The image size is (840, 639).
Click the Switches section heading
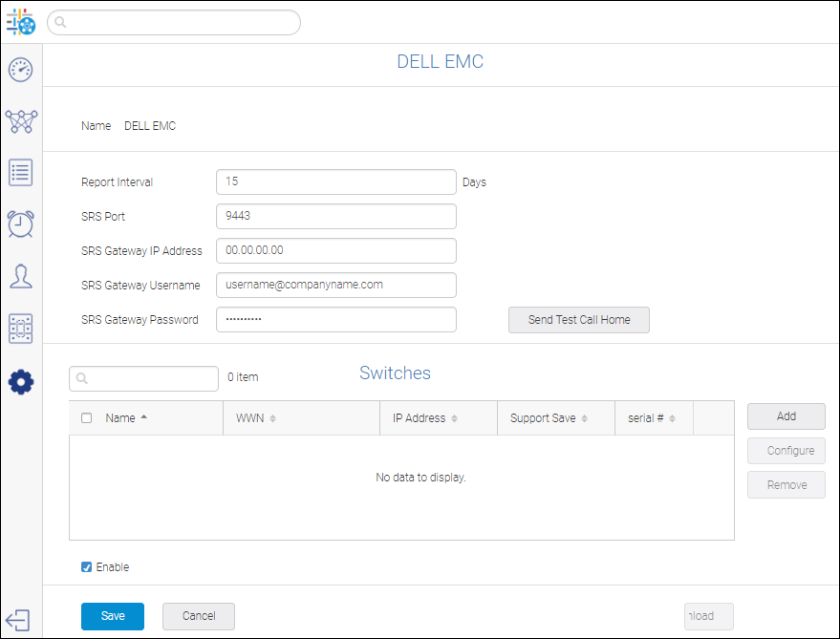[396, 373]
